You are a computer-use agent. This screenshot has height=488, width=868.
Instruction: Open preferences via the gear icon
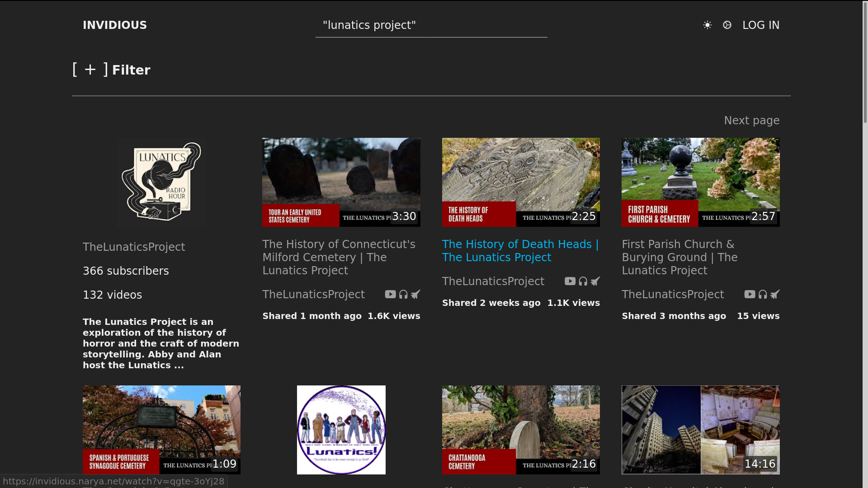[727, 25]
